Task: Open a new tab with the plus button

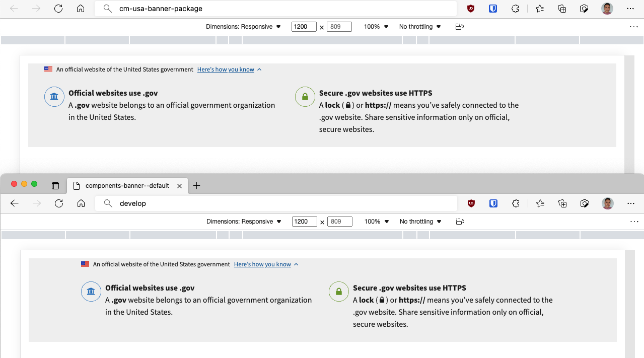Action: point(197,186)
